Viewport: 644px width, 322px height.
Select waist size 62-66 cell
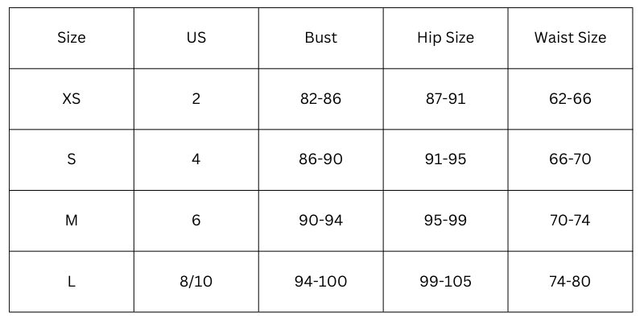570,99
